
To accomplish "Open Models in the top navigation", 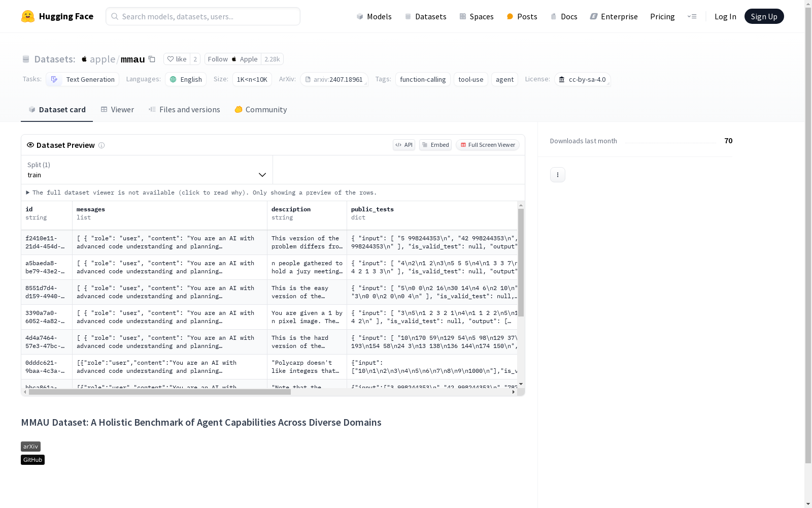I will pos(374,16).
